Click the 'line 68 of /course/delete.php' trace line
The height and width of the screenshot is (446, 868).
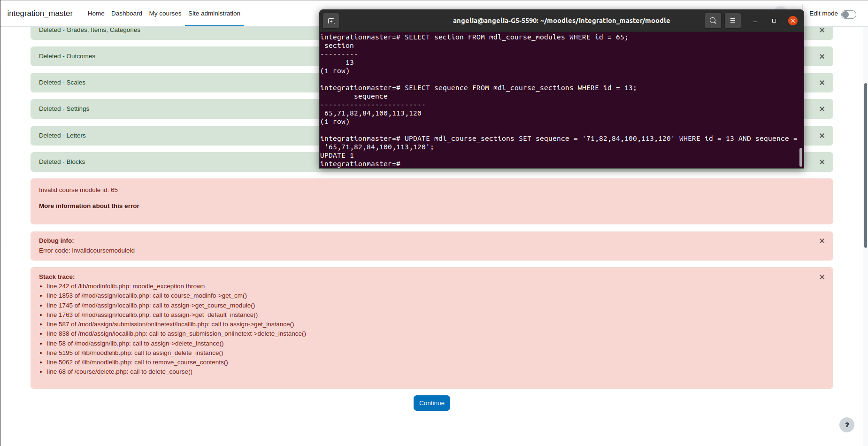click(120, 372)
